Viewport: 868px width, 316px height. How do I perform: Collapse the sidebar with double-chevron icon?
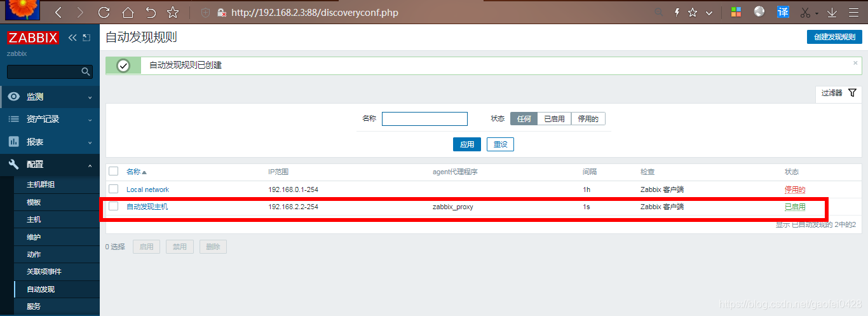pyautogui.click(x=72, y=38)
